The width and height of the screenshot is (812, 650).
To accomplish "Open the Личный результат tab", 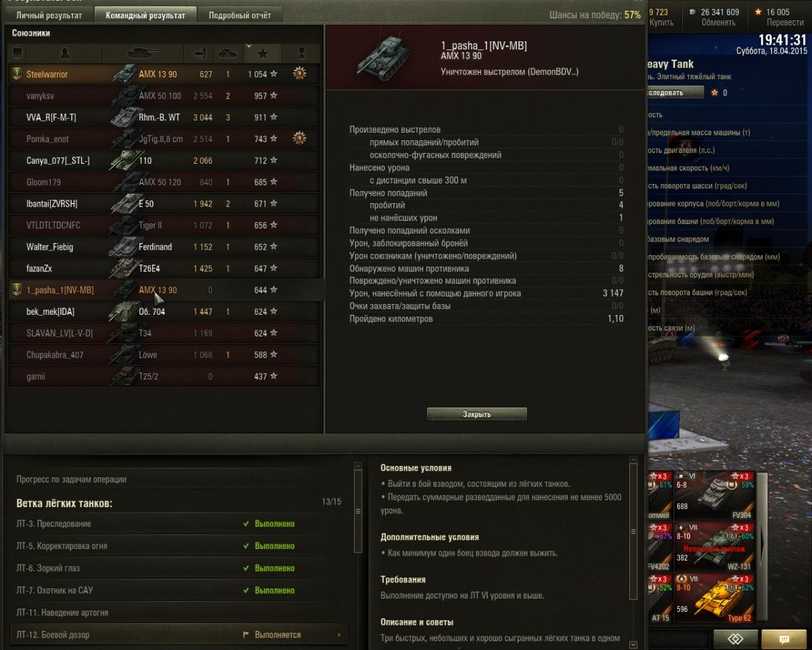I will click(x=49, y=15).
